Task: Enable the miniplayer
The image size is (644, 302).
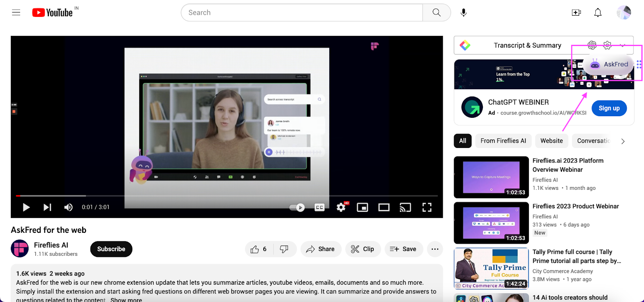Action: click(363, 207)
